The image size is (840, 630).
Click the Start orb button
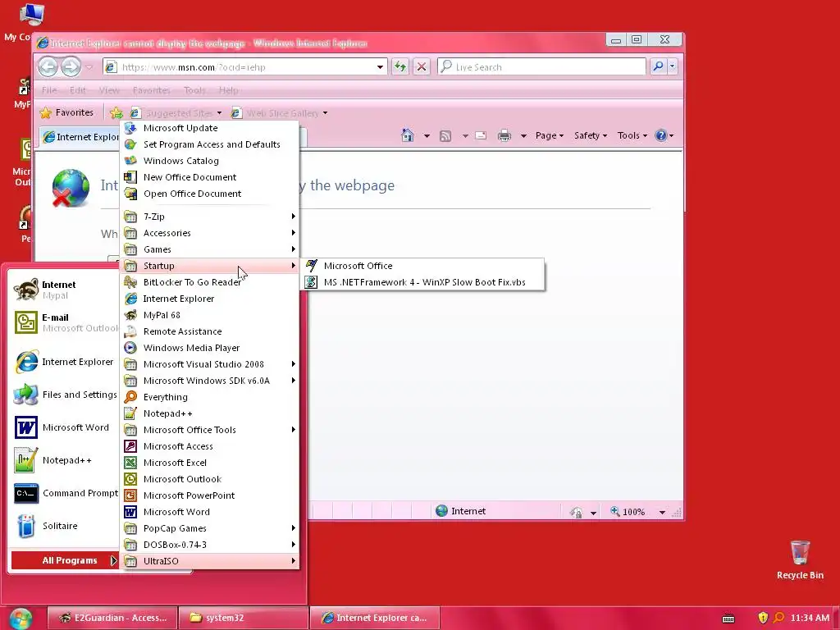(21, 619)
